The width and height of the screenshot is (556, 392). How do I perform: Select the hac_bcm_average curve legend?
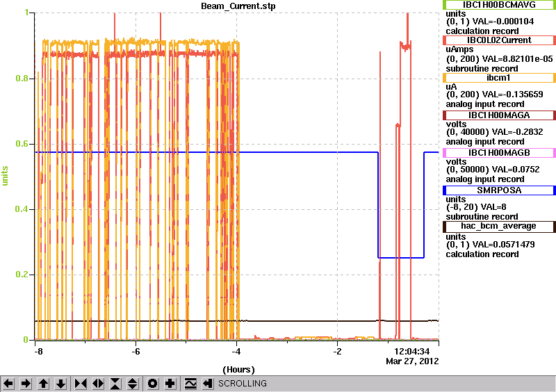coord(499,227)
